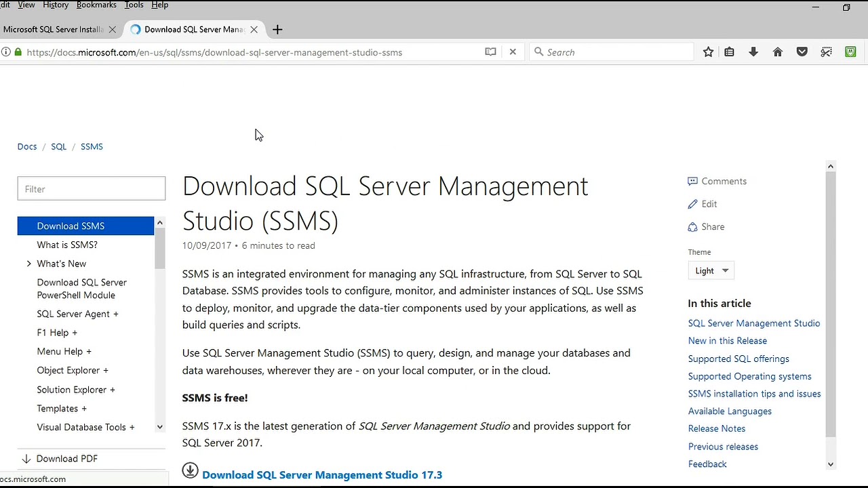The image size is (868, 488).
Task: Open the Bookmarks menu
Action: tap(96, 5)
